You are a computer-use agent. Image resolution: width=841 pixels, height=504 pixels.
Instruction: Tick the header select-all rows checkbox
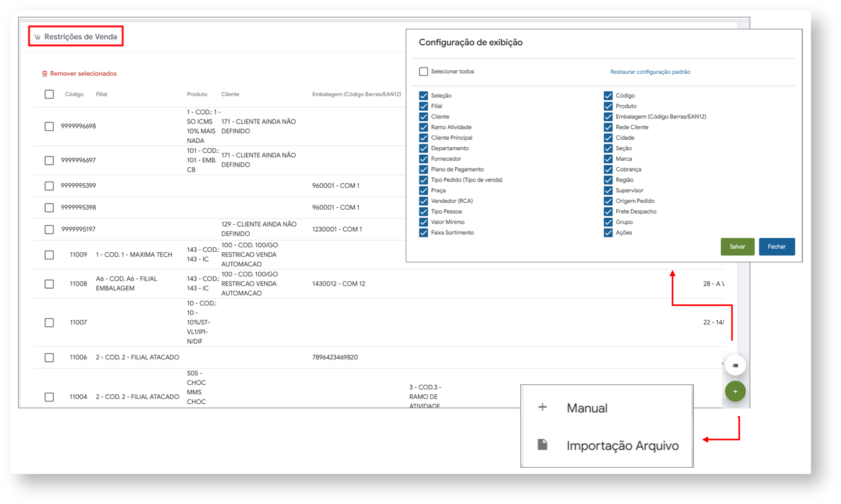49,95
